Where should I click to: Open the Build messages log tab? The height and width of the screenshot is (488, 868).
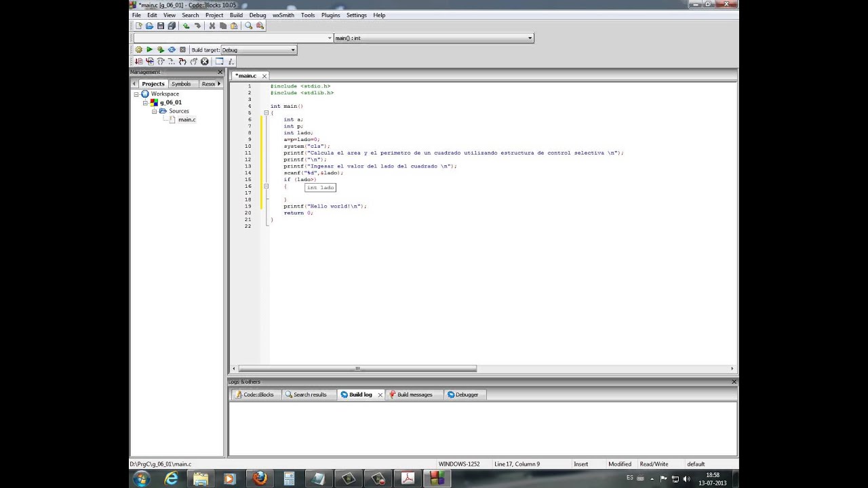pyautogui.click(x=414, y=394)
